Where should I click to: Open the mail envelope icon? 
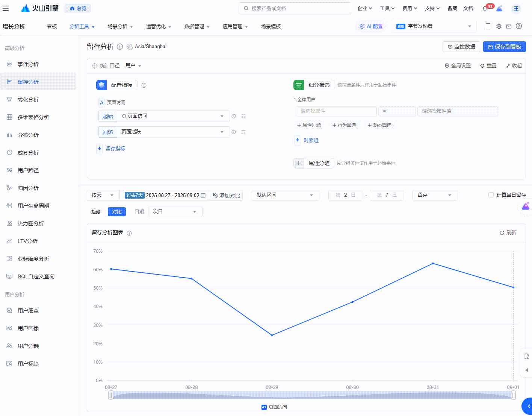pos(509,26)
